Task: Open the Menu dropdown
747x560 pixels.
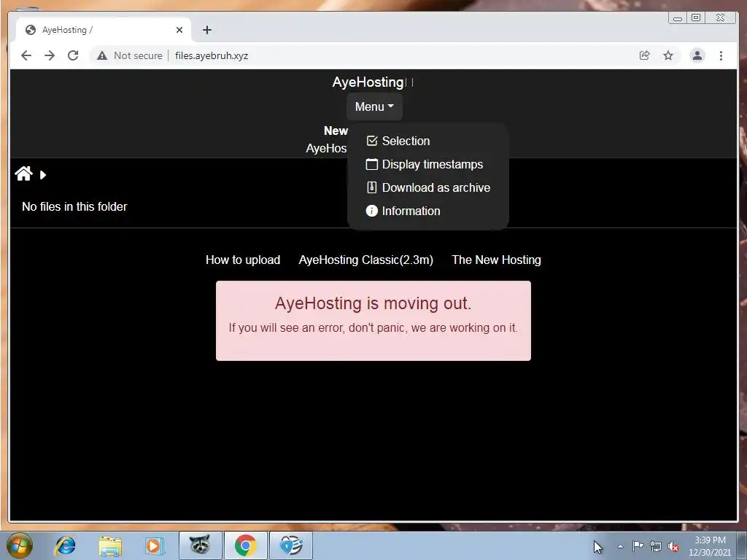Action: pyautogui.click(x=374, y=106)
